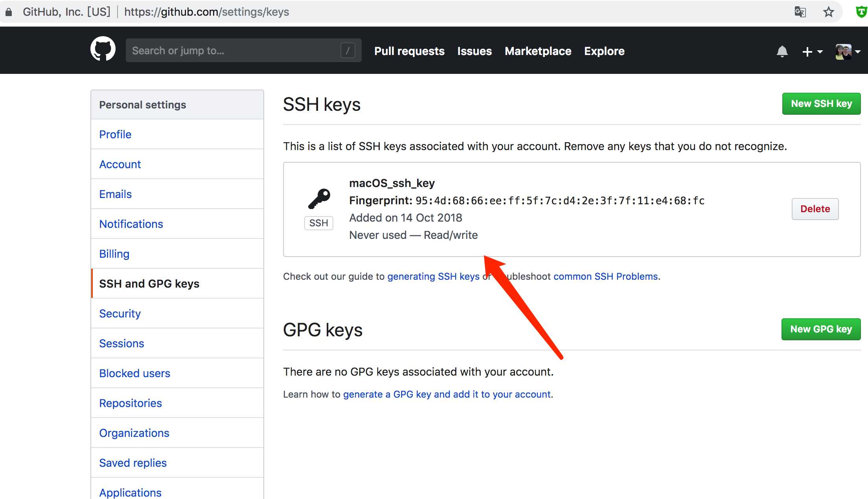868x499 pixels.
Task: Follow common SSH Problems link
Action: click(605, 277)
